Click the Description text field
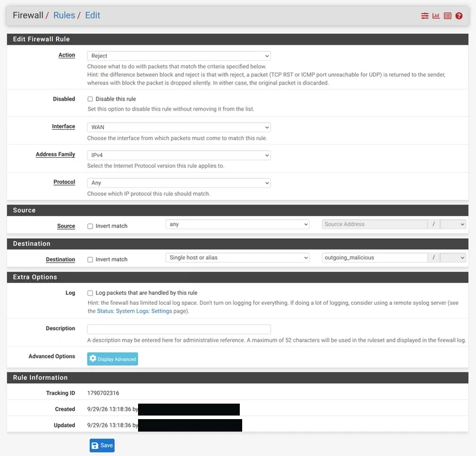The height and width of the screenshot is (456, 476). click(179, 329)
